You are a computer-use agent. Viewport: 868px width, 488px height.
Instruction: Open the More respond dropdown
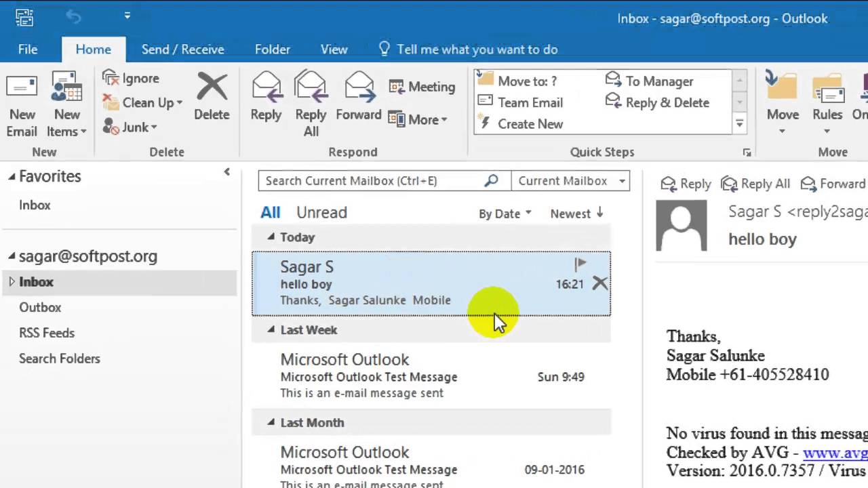418,119
